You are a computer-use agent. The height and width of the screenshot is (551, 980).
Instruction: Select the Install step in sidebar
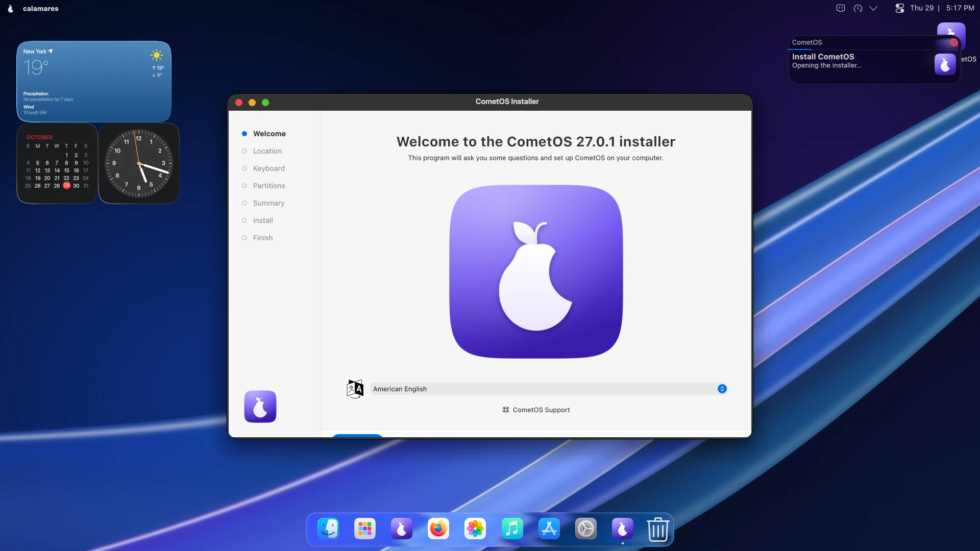263,220
